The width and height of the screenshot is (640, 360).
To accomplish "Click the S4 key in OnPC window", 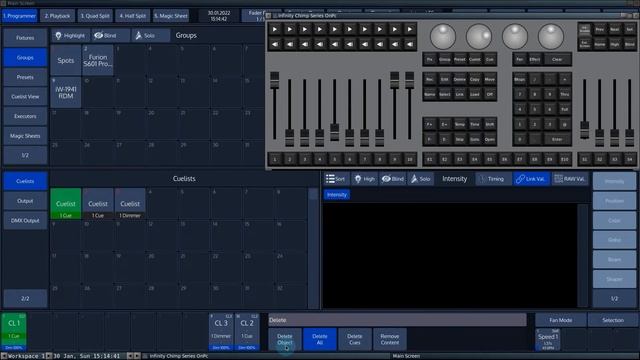I will click(x=629, y=159).
